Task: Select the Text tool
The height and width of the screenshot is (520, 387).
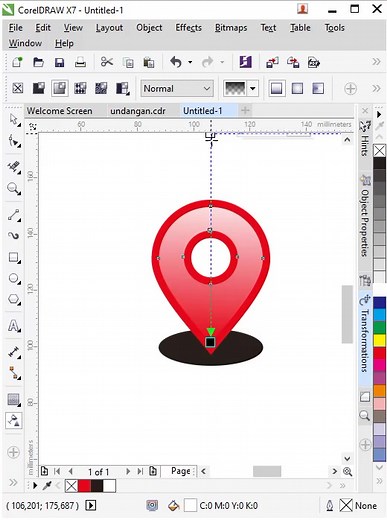Action: click(x=14, y=326)
